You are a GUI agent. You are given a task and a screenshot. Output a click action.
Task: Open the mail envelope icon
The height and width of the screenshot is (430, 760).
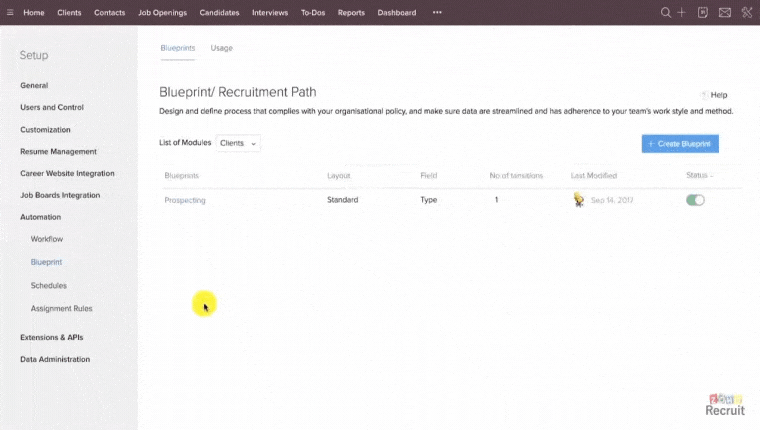725,13
